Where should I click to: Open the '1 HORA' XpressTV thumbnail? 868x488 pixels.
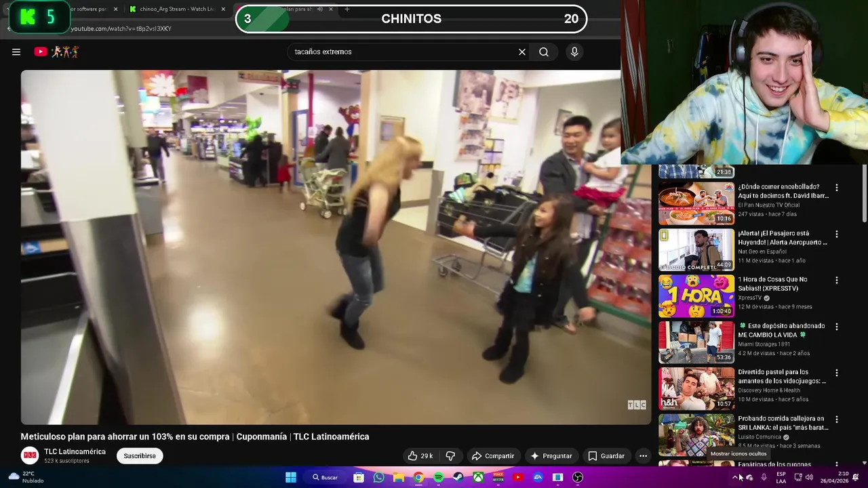click(x=696, y=296)
